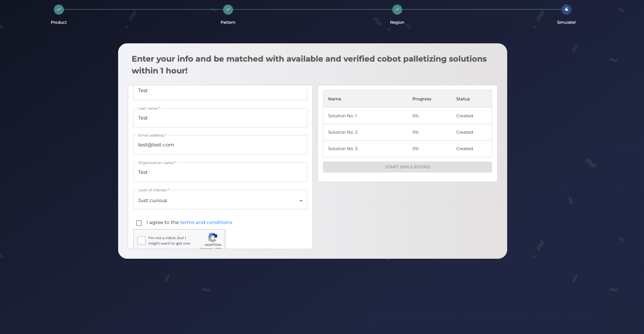The image size is (644, 334).
Task: Go to the Pattern step label
Action: tap(228, 22)
